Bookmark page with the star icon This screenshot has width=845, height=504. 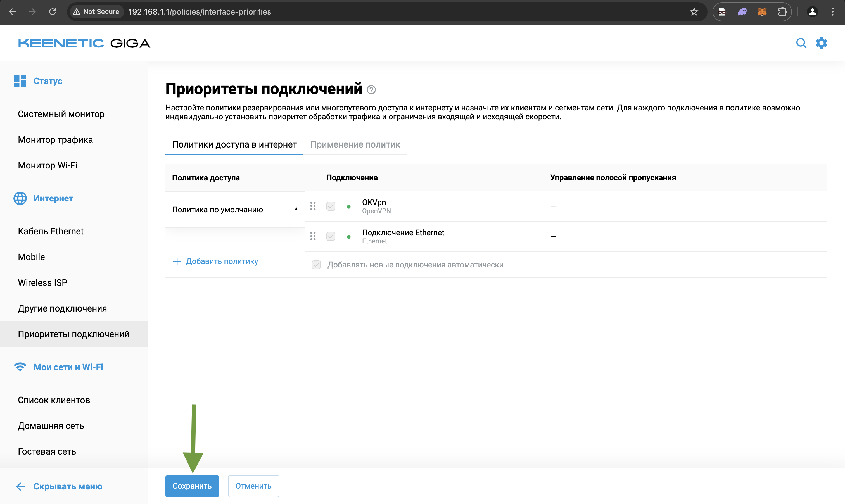coord(694,12)
